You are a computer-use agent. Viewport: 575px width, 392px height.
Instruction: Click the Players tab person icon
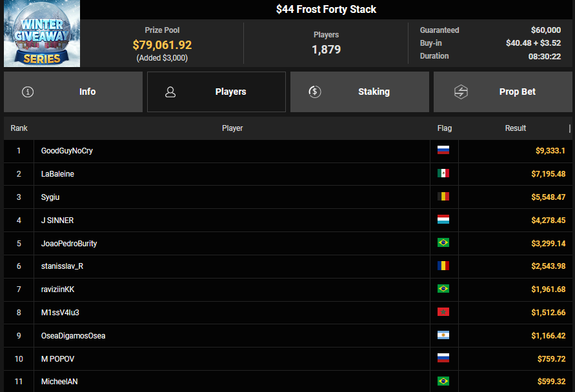click(x=170, y=92)
